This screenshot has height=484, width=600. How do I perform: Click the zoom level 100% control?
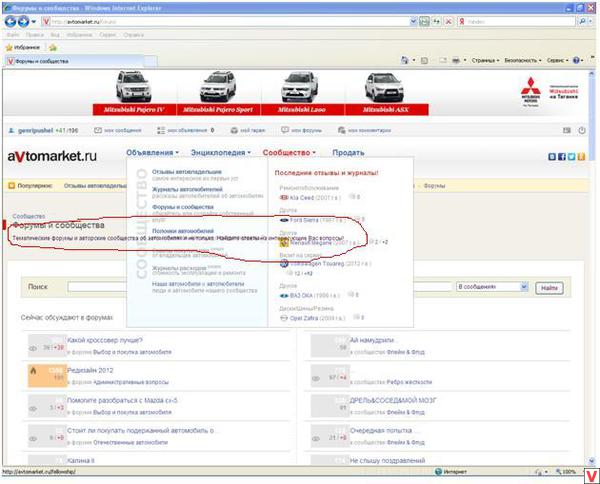[566, 472]
